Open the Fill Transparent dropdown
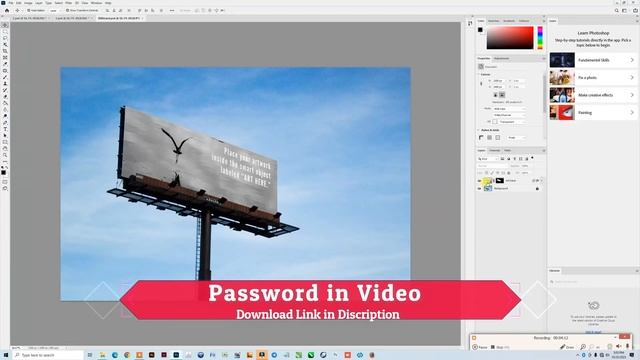640x360 pixels. click(512, 122)
